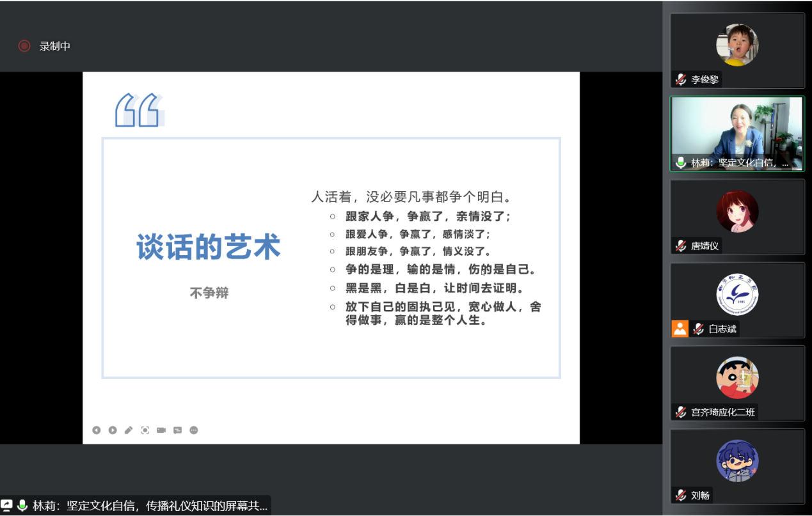Click the camera icon in slide toolbar
Viewport: 812px width, 516px height.
[x=161, y=430]
